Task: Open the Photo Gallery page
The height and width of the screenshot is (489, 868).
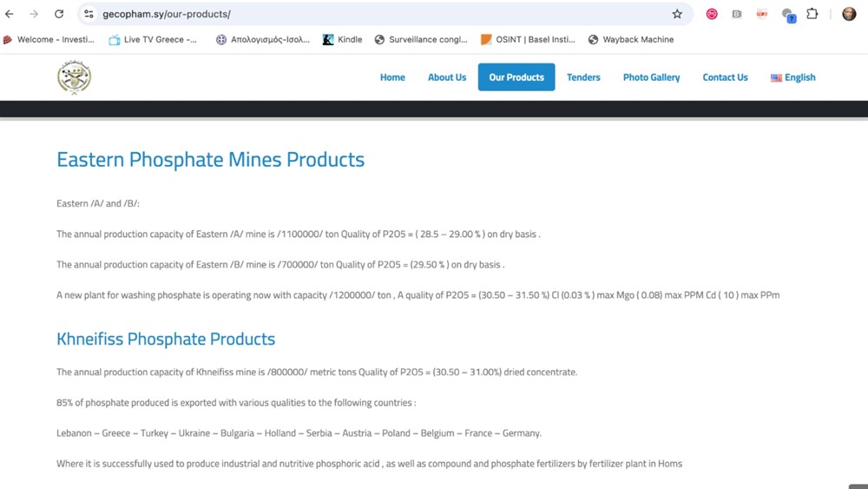Action: [651, 77]
